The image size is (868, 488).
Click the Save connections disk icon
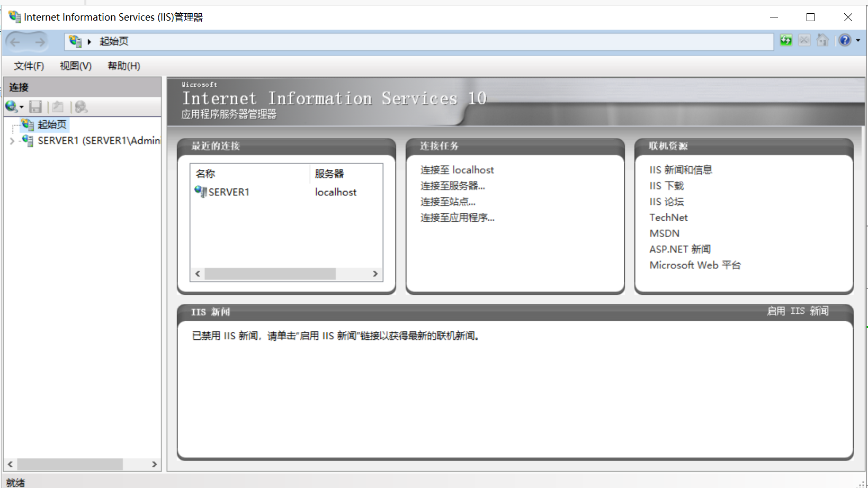[35, 107]
